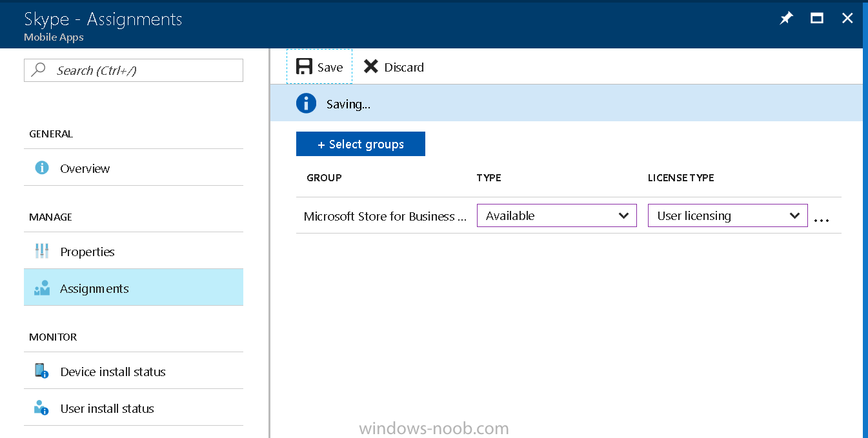Open the License Type dropdown
Screen dimensions: 868x438
coord(728,215)
